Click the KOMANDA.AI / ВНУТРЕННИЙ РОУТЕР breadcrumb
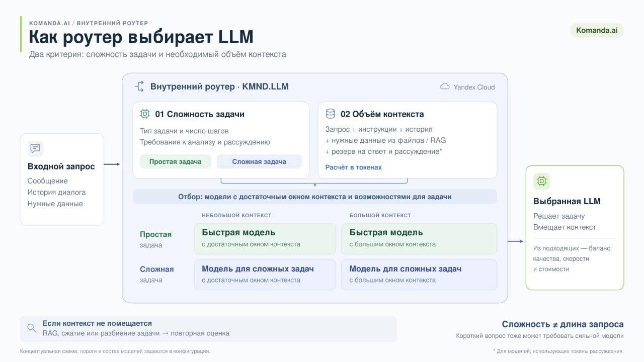Viewport: 644px width, 362px height. pos(89,23)
